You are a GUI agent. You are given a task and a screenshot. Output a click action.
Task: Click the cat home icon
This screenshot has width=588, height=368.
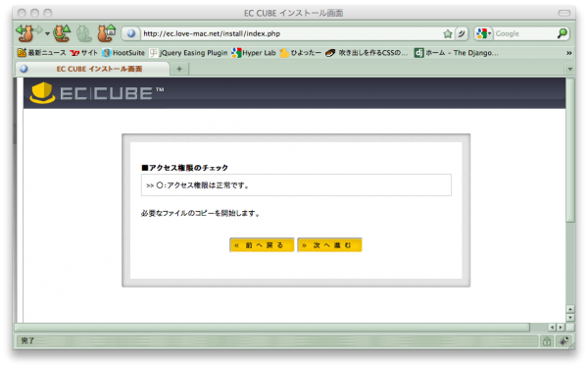coord(106,33)
